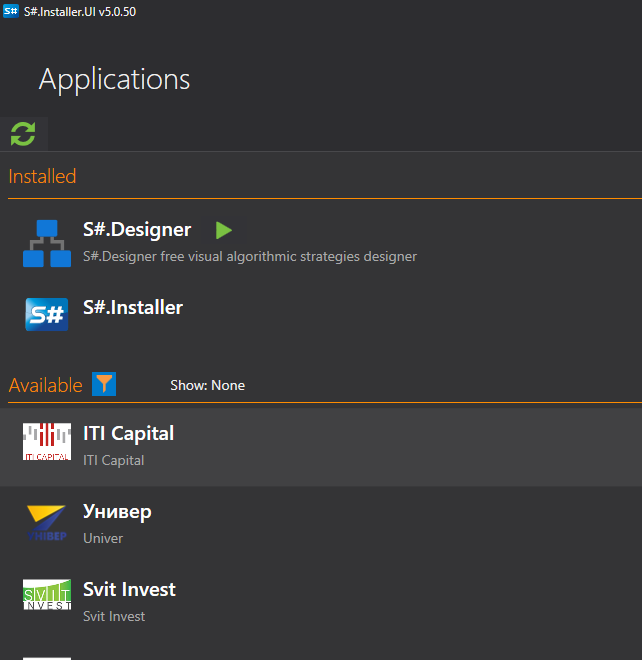
Task: Click the S#.Designer blue diagram icon
Action: 47,243
